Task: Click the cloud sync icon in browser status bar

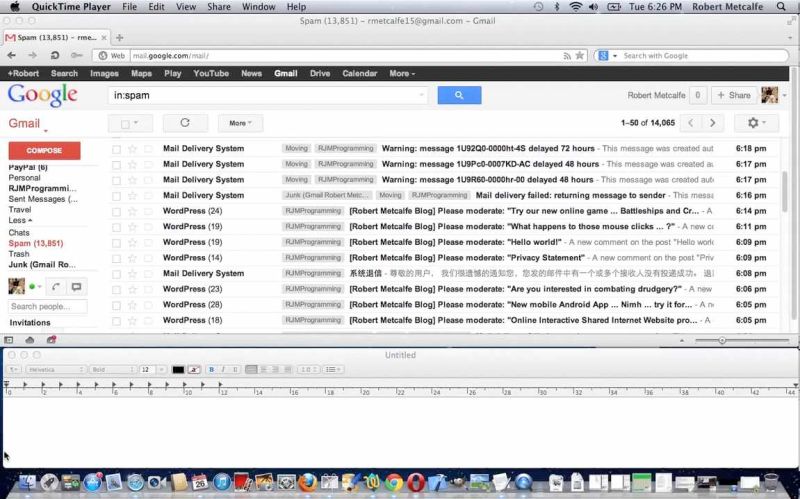Action: click(30, 340)
